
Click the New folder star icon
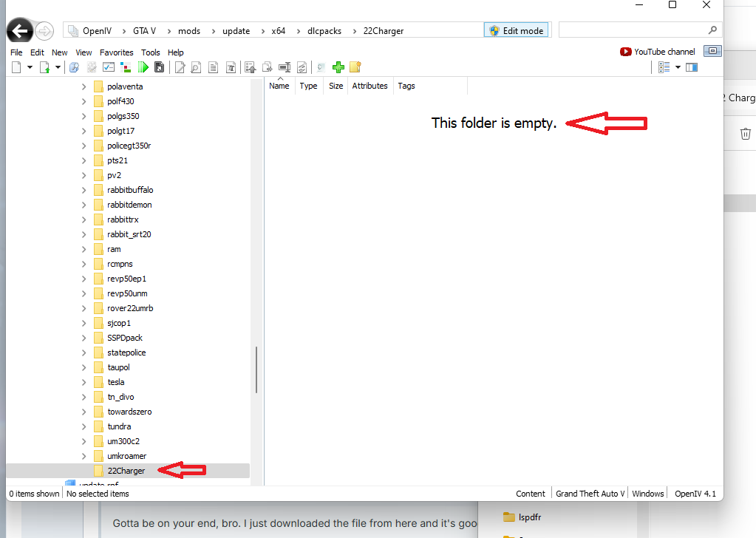click(x=355, y=67)
